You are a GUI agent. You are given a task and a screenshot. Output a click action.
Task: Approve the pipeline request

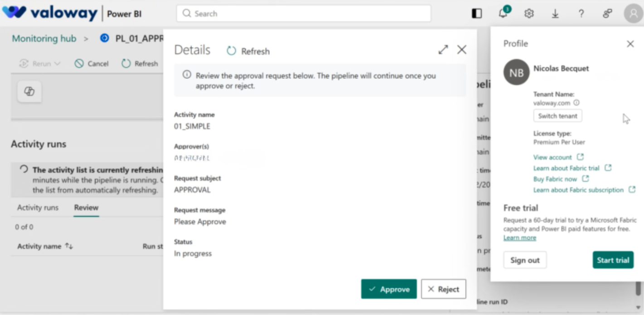(389, 289)
